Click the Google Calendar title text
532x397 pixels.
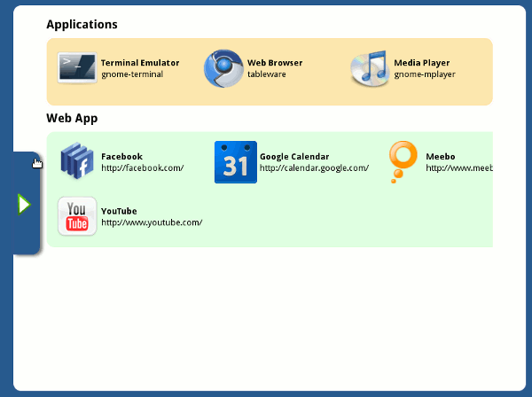point(294,157)
